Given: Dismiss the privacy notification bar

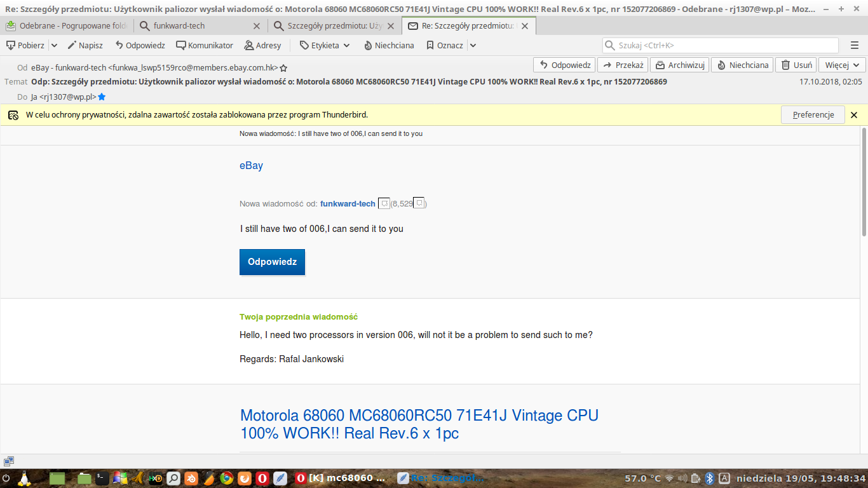Looking at the screenshot, I should point(854,115).
